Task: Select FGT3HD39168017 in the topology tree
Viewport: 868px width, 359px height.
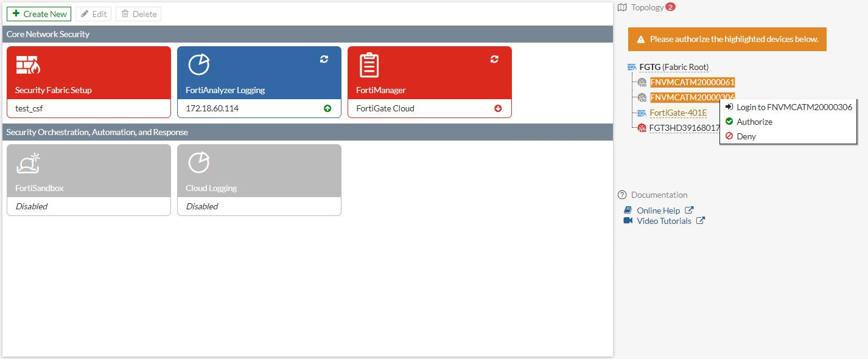Action: click(684, 128)
